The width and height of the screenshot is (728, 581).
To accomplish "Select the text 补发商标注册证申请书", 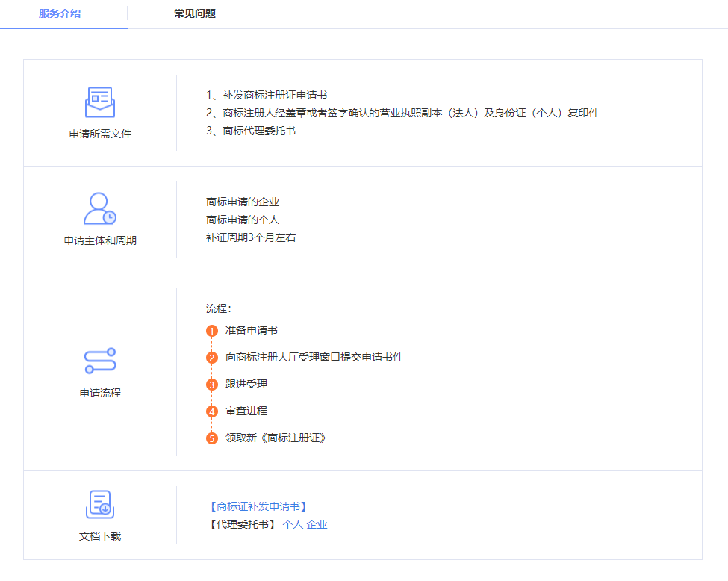I will click(x=275, y=95).
